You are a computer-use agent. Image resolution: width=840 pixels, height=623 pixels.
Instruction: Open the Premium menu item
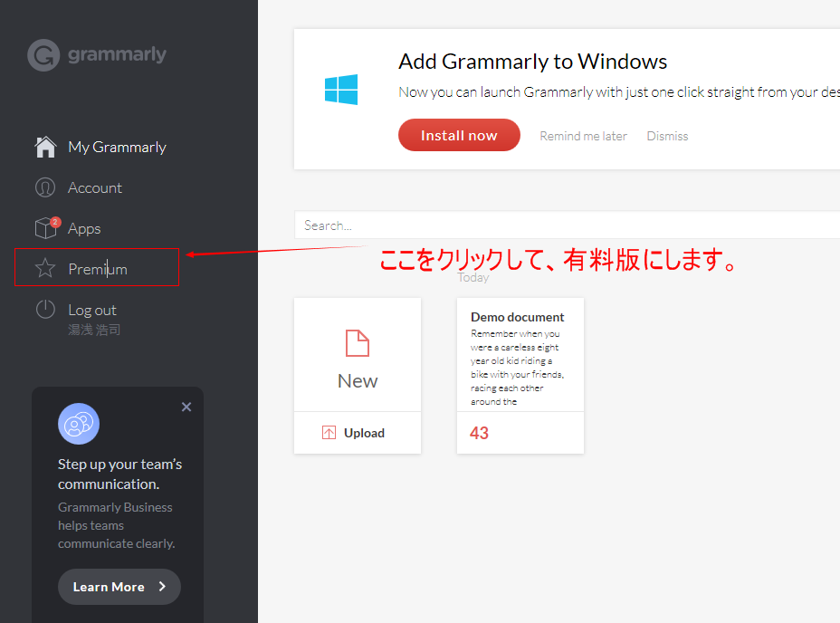[x=98, y=269]
